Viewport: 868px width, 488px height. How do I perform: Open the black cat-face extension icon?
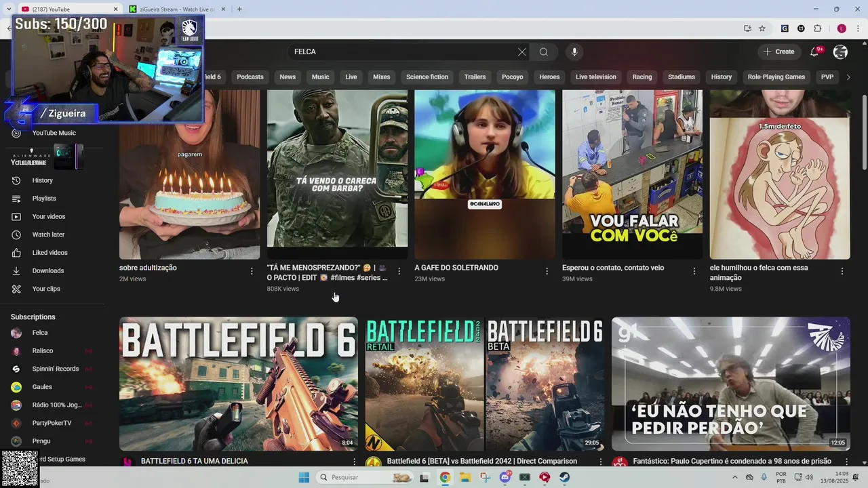click(x=801, y=28)
